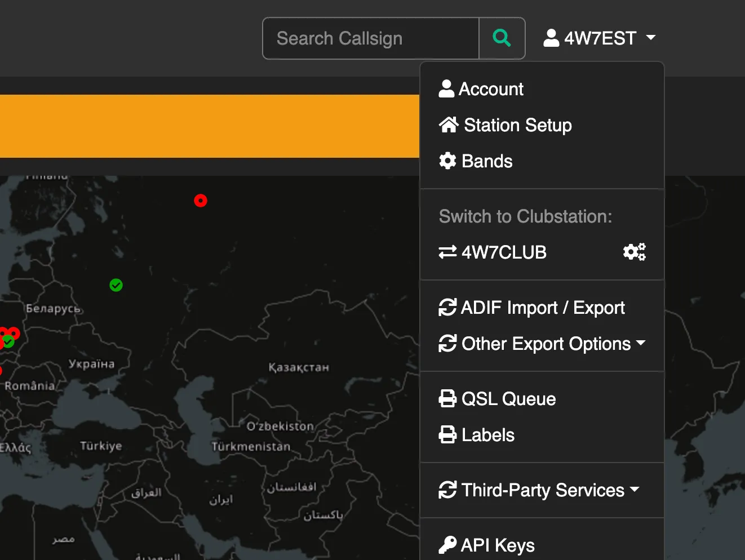This screenshot has width=745, height=560.
Task: Click the orange banner bar
Action: click(209, 126)
